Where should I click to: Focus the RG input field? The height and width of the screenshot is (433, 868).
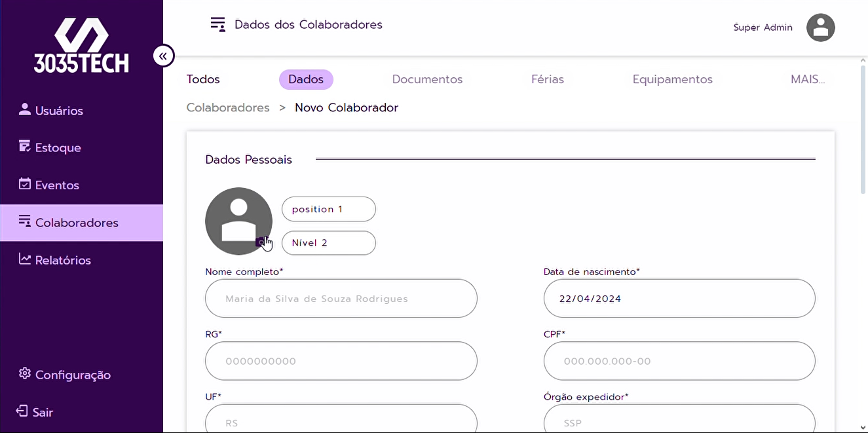pos(341,361)
